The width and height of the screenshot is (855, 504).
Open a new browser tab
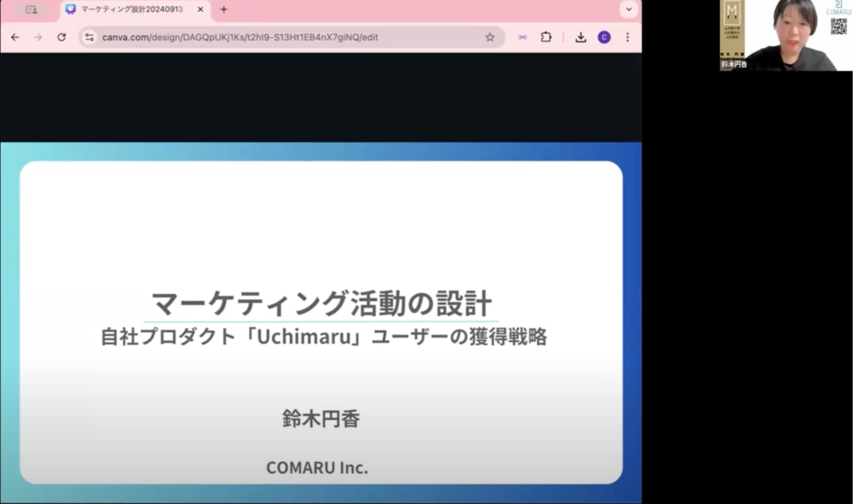tap(224, 9)
